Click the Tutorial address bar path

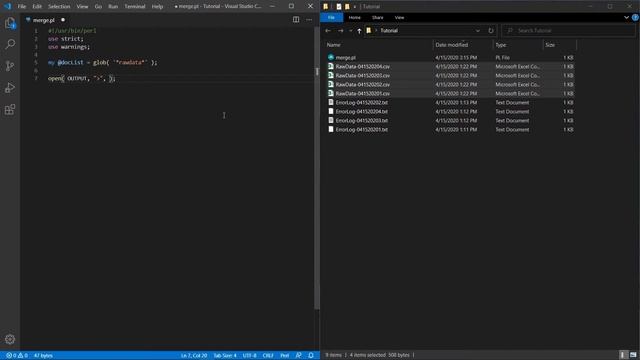click(x=389, y=31)
